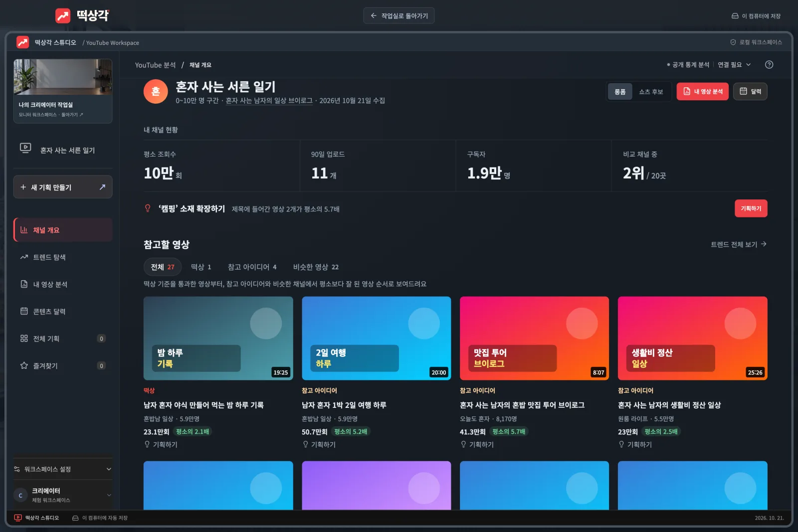Open the 크리에이터 account dropdown

(x=63, y=495)
